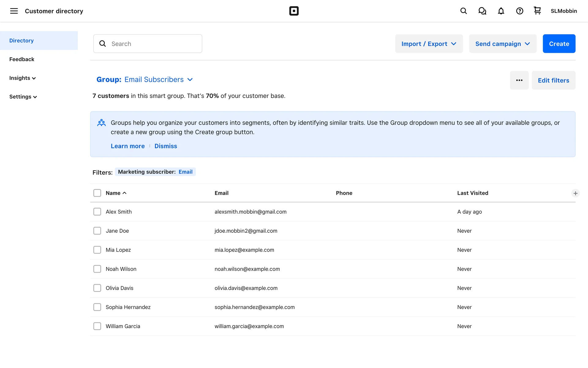Open the help question mark icon
The height and width of the screenshot is (368, 588).
coord(519,11)
